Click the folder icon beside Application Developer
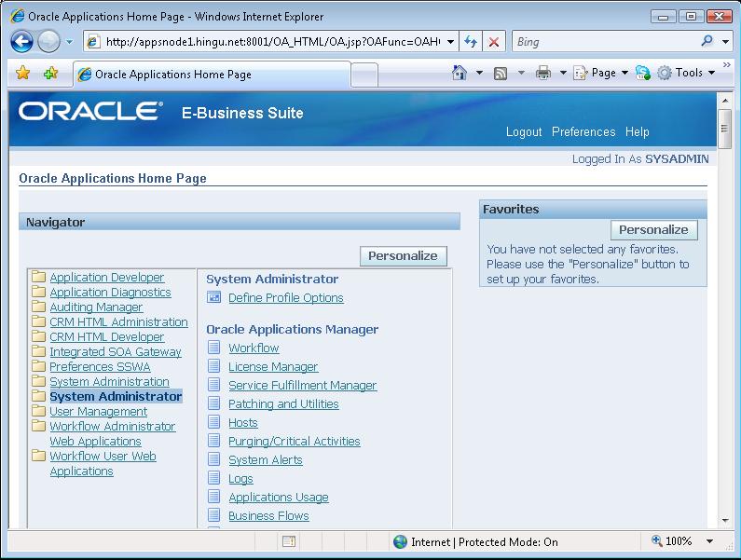This screenshot has width=741, height=560. pyautogui.click(x=38, y=278)
